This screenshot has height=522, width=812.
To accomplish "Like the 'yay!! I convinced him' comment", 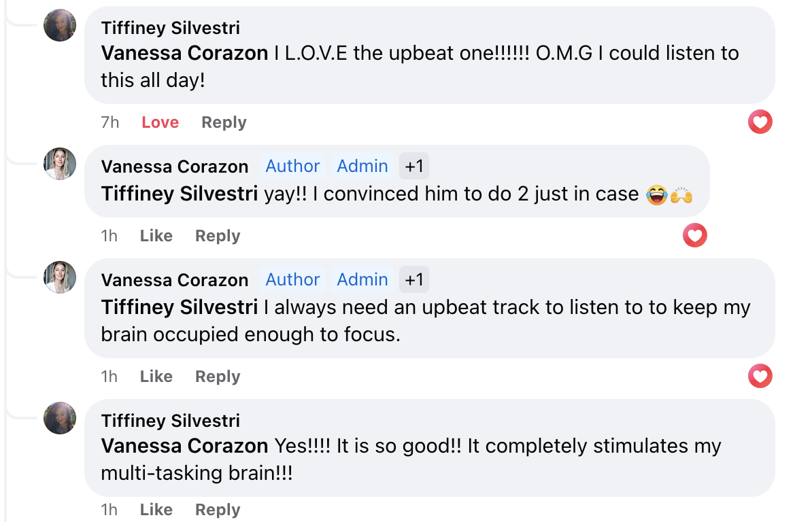I will pyautogui.click(x=156, y=235).
